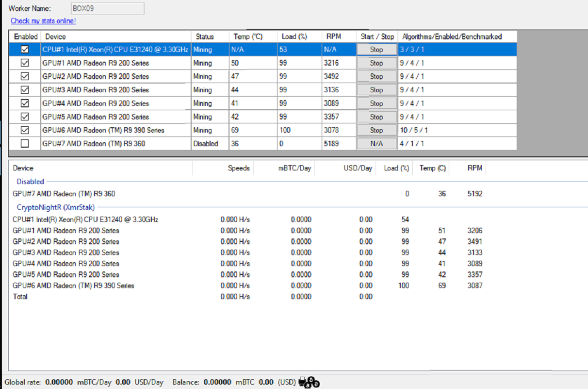Click the Temp (°C) column header
The height and width of the screenshot is (389, 588).
pyautogui.click(x=253, y=36)
